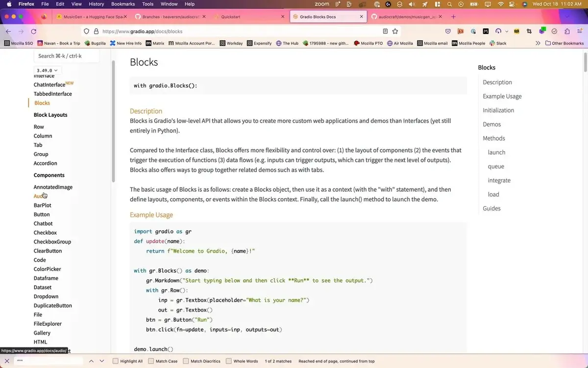Click the find-in-page text field
588x368 pixels.
click(48, 361)
